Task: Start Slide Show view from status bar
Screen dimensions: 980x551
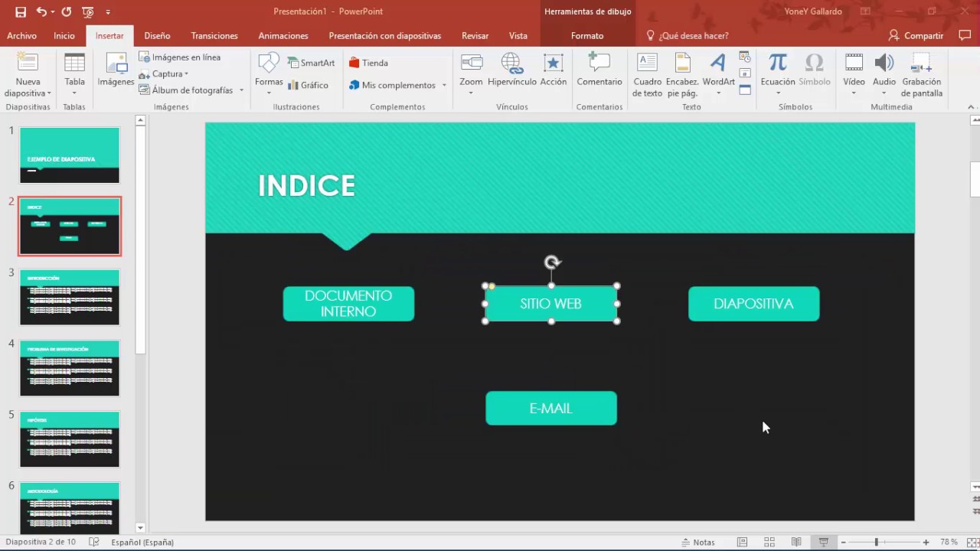Action: 824,542
